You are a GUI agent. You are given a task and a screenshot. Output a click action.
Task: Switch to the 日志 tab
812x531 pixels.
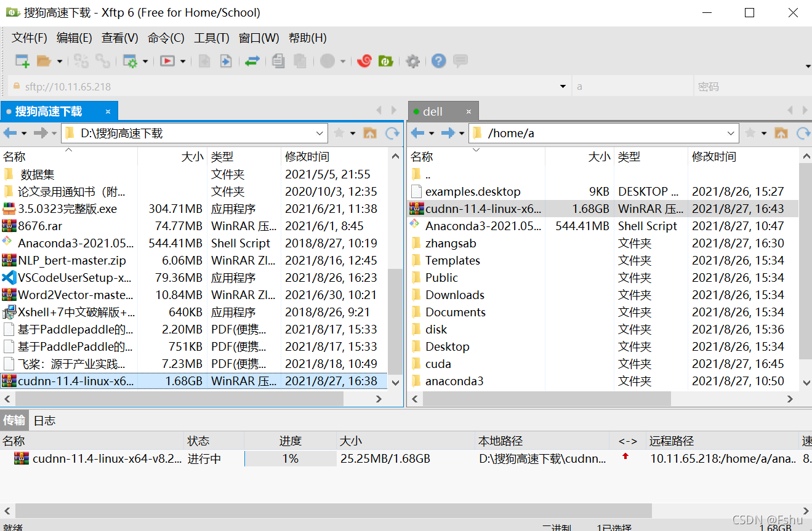(x=44, y=420)
